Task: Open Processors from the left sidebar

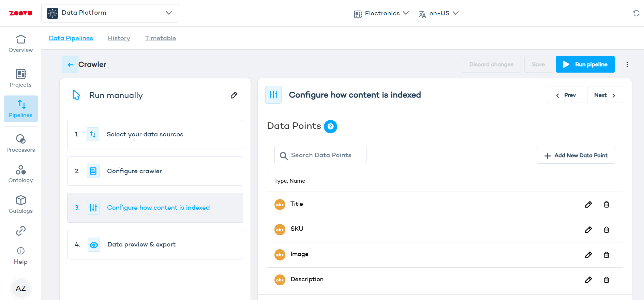Action: (20, 143)
